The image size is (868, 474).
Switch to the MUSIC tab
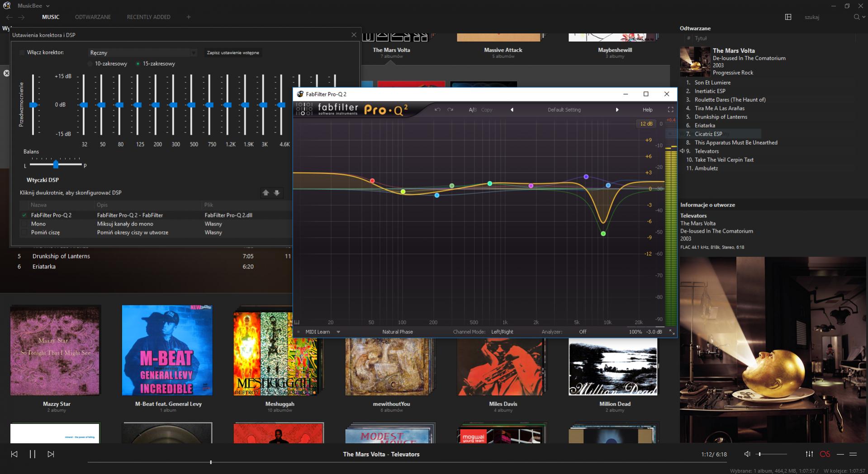point(51,17)
